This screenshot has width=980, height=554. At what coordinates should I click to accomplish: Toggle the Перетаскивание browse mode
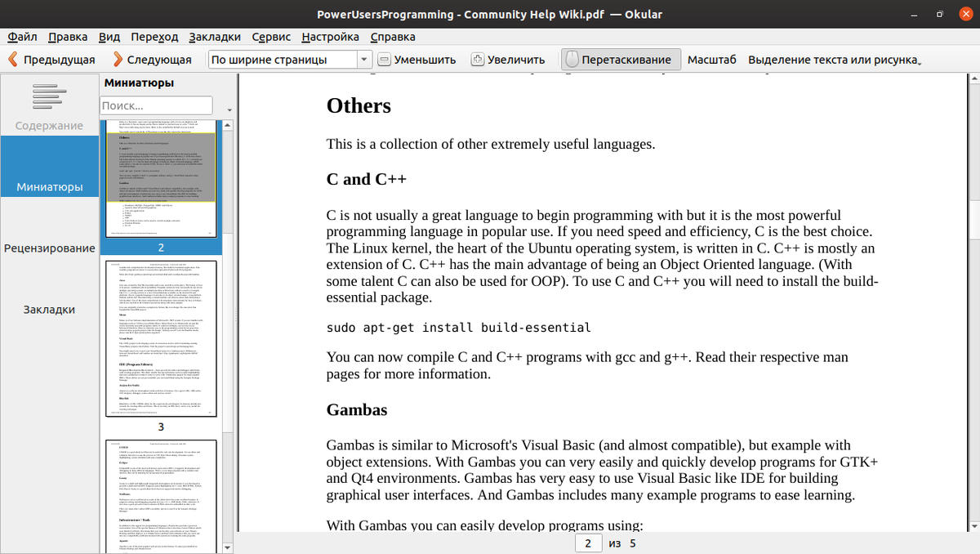621,60
